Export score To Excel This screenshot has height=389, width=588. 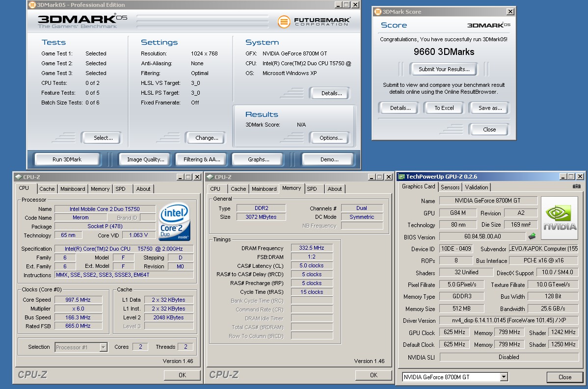pyautogui.click(x=444, y=108)
